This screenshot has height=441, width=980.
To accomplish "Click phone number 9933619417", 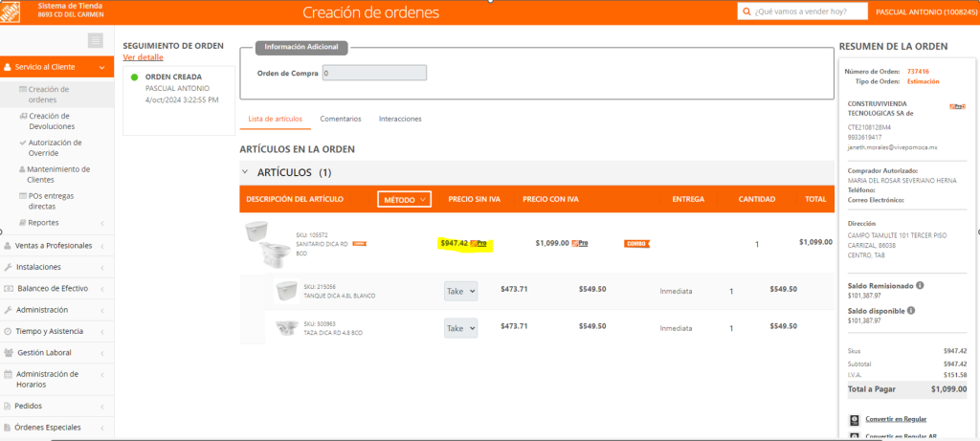I will click(864, 138).
